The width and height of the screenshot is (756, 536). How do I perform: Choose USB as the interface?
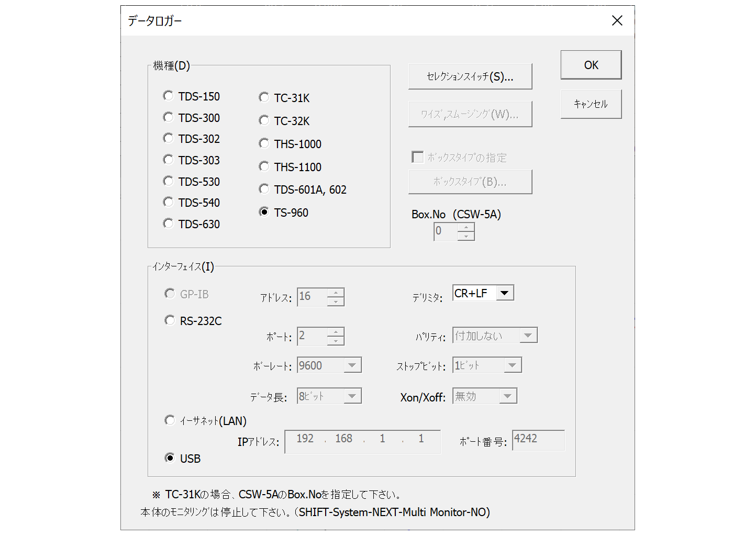[x=170, y=457]
